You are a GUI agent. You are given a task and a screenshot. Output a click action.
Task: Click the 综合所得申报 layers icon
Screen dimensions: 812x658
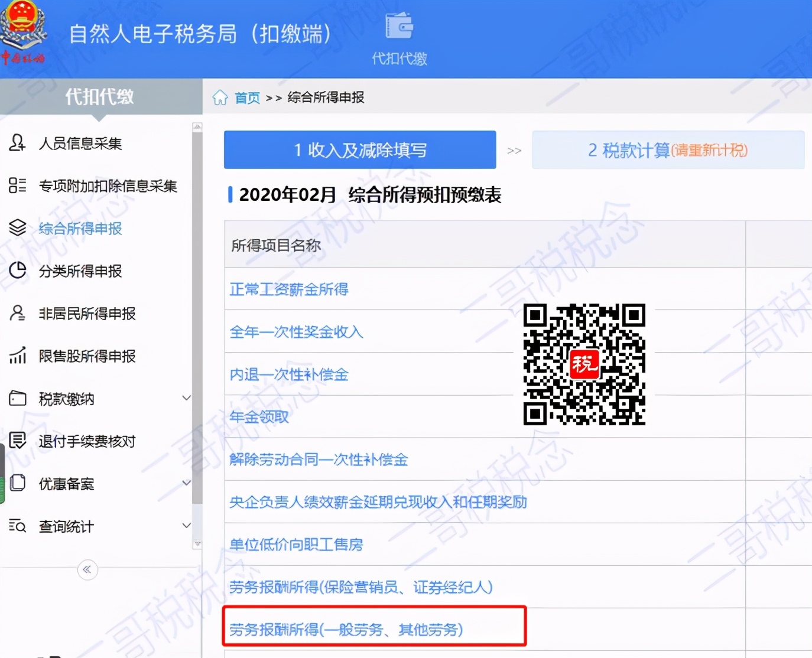(17, 228)
